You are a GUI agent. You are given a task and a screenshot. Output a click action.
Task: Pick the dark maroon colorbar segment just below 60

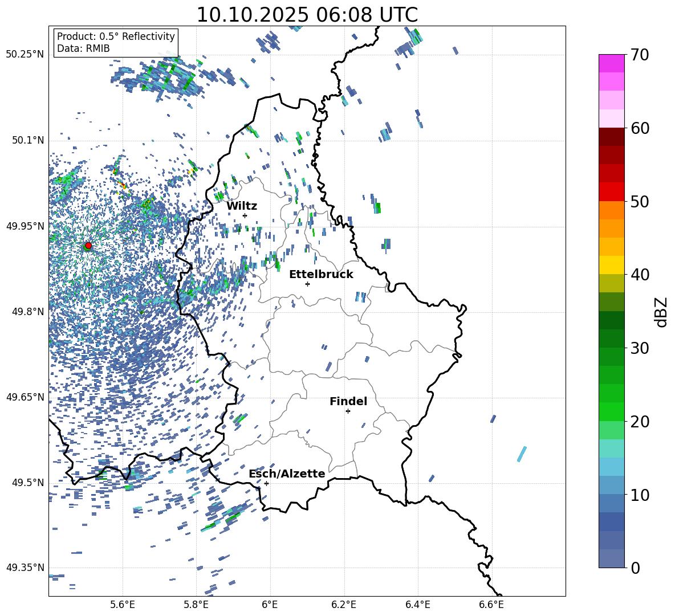click(612, 137)
